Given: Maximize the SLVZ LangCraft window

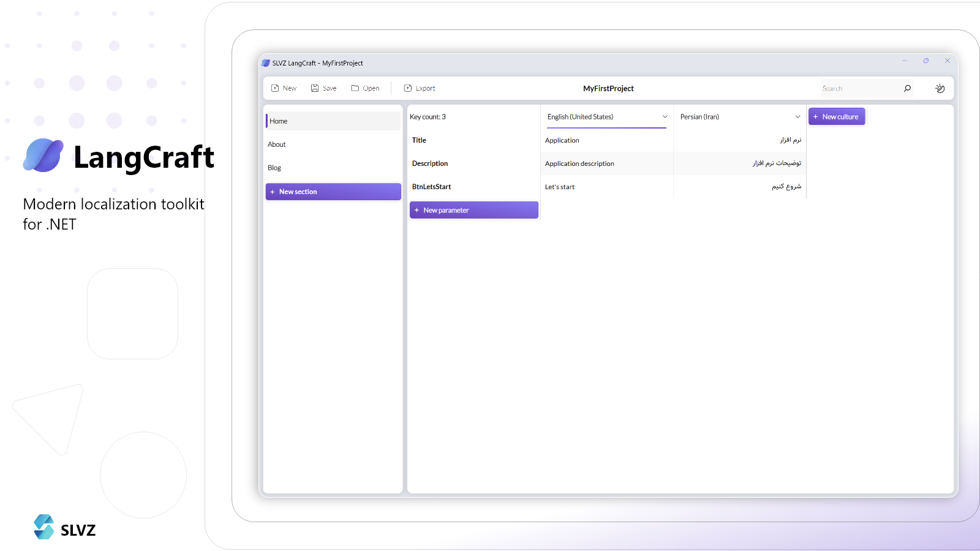Looking at the screenshot, I should [926, 61].
